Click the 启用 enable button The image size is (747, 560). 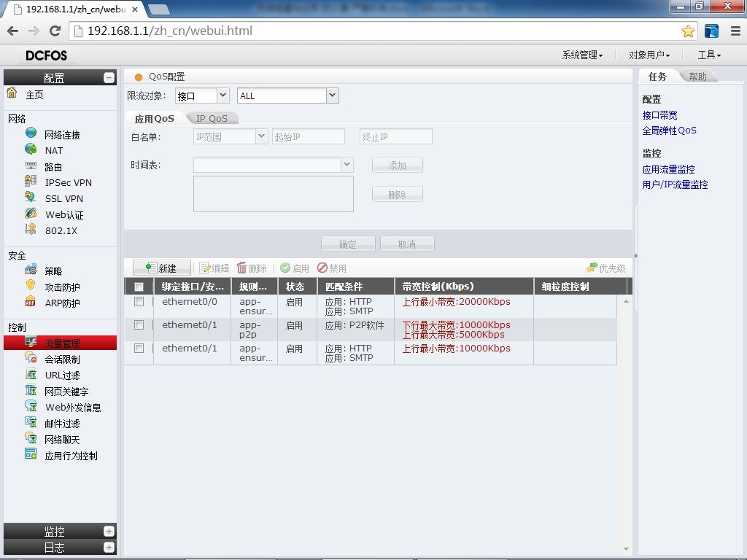tap(295, 268)
